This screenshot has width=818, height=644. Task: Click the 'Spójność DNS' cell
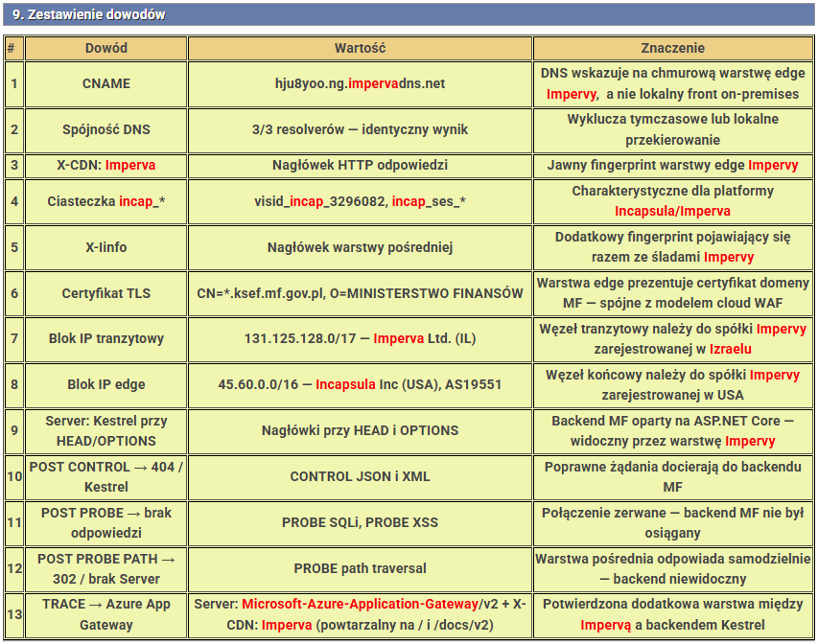tap(105, 129)
